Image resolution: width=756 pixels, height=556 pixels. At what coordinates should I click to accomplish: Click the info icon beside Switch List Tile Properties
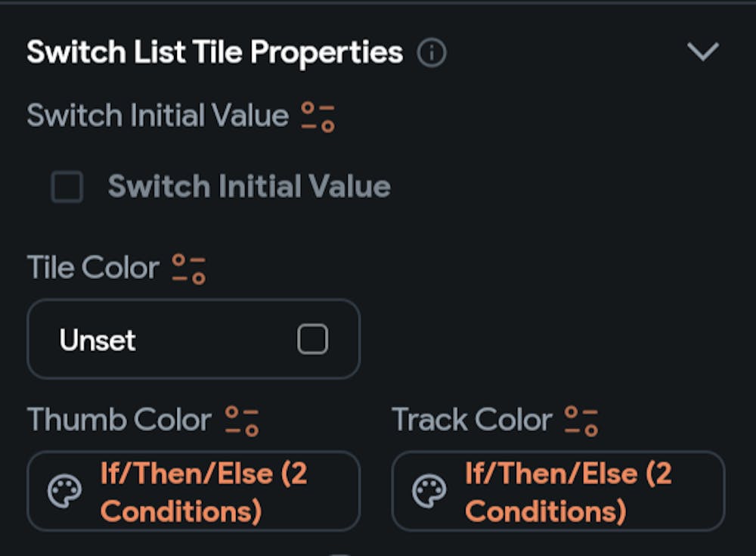(431, 52)
